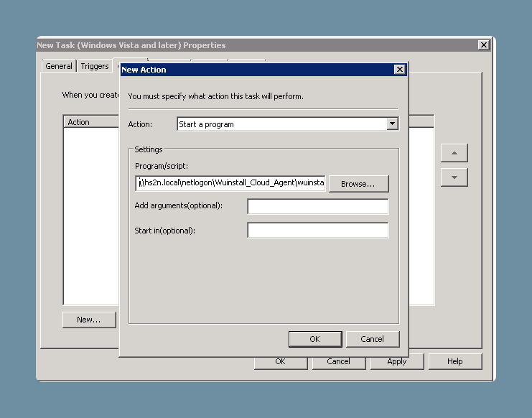This screenshot has width=532, height=418.
Task: Close the New Task Properties window
Action: (483, 45)
